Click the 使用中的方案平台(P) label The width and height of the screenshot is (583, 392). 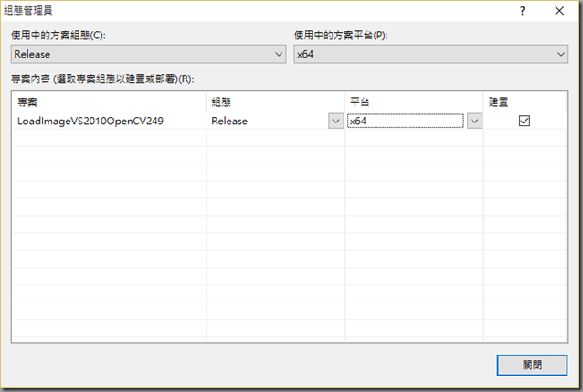(341, 36)
